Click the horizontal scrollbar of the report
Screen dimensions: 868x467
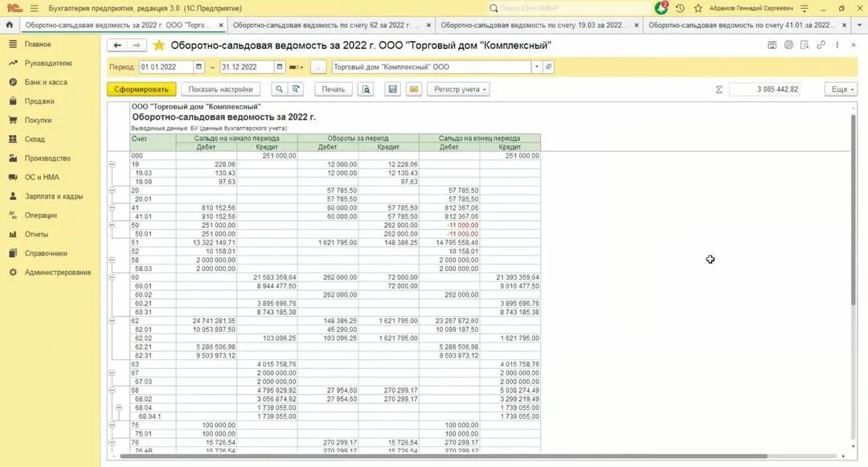[443, 456]
